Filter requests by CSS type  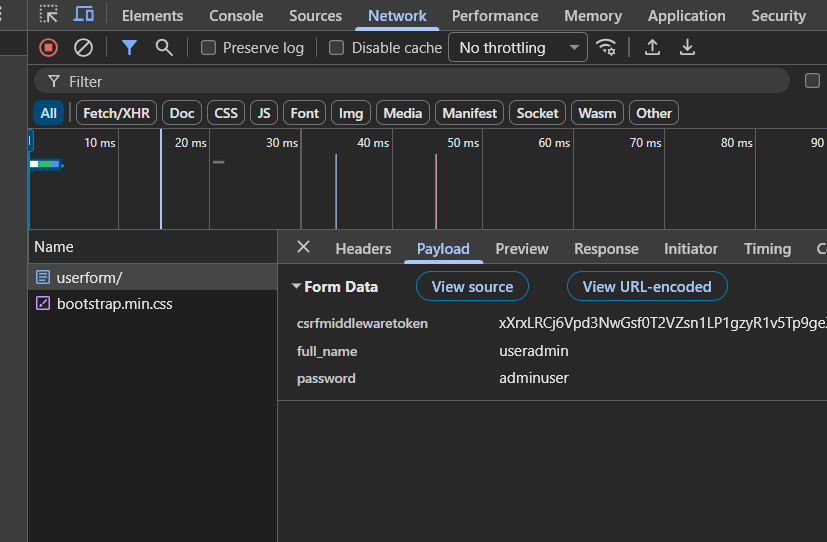(x=226, y=113)
